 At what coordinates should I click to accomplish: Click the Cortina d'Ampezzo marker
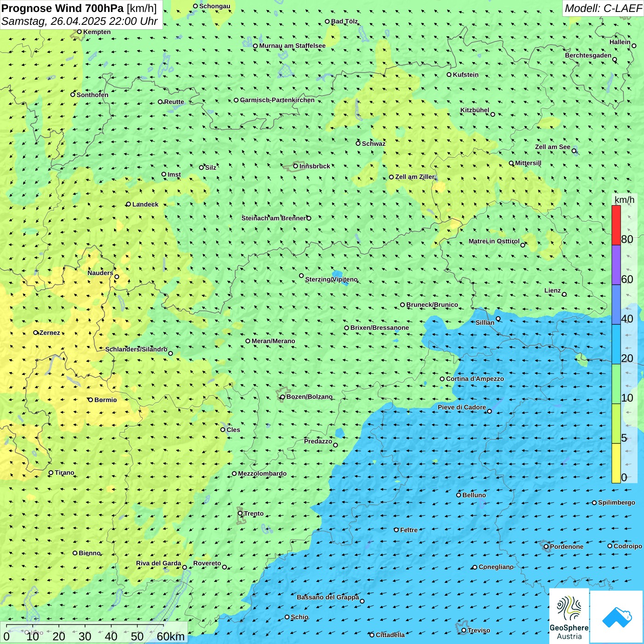pos(443,379)
